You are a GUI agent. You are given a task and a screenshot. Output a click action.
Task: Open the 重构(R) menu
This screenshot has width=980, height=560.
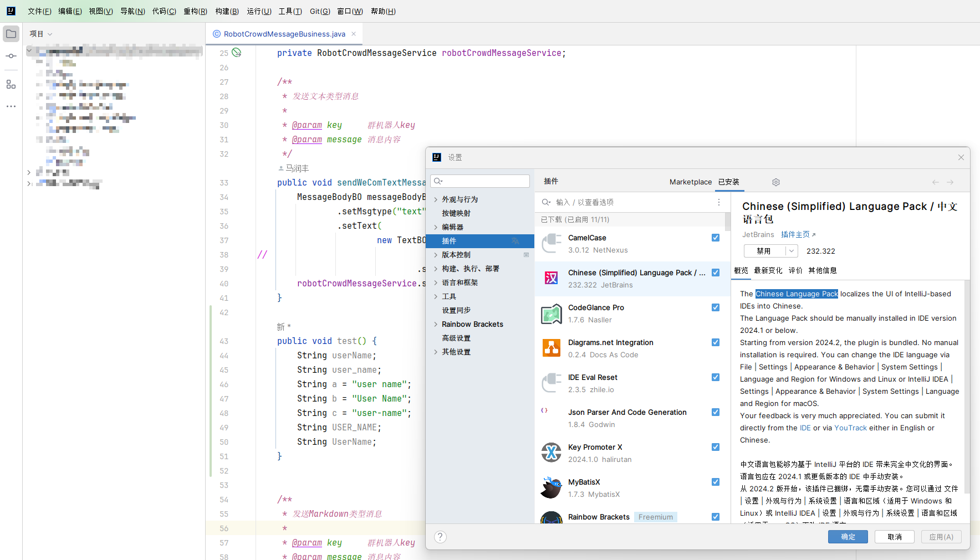[196, 11]
